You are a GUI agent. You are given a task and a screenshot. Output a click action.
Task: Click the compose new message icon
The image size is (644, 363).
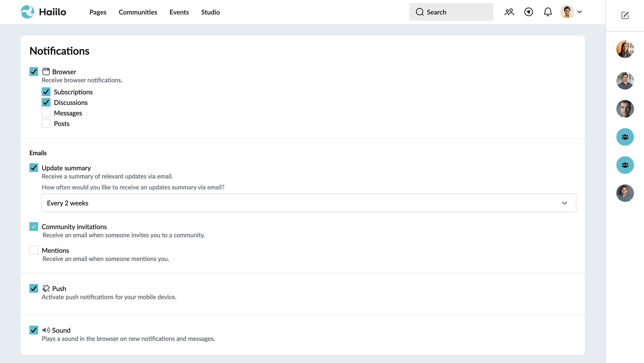click(x=625, y=15)
